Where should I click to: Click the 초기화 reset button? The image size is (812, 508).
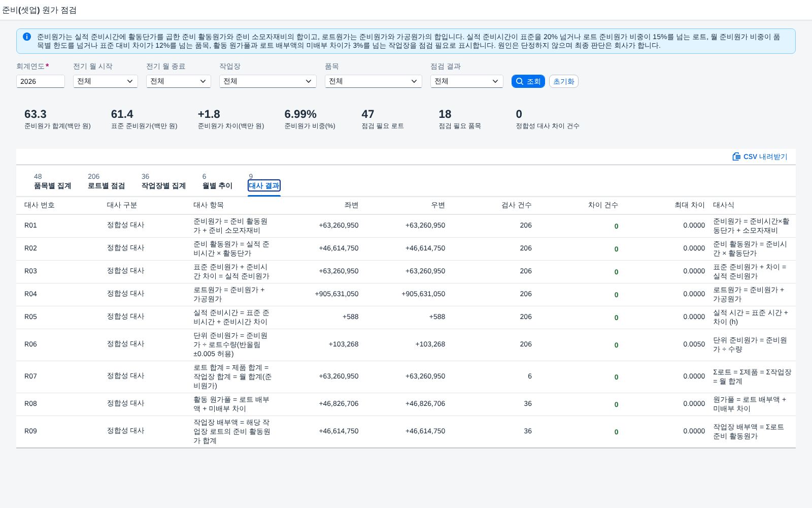[x=564, y=81]
